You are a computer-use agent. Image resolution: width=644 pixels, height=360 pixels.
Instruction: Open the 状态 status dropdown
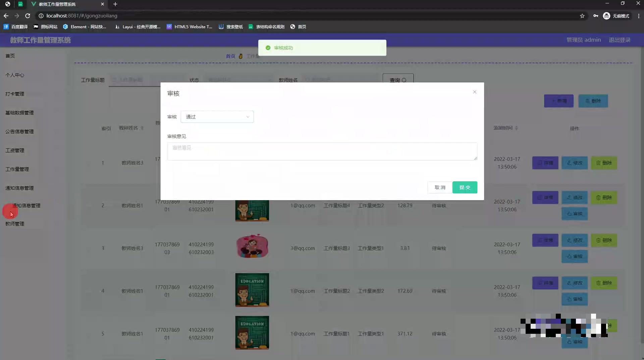coord(239,80)
